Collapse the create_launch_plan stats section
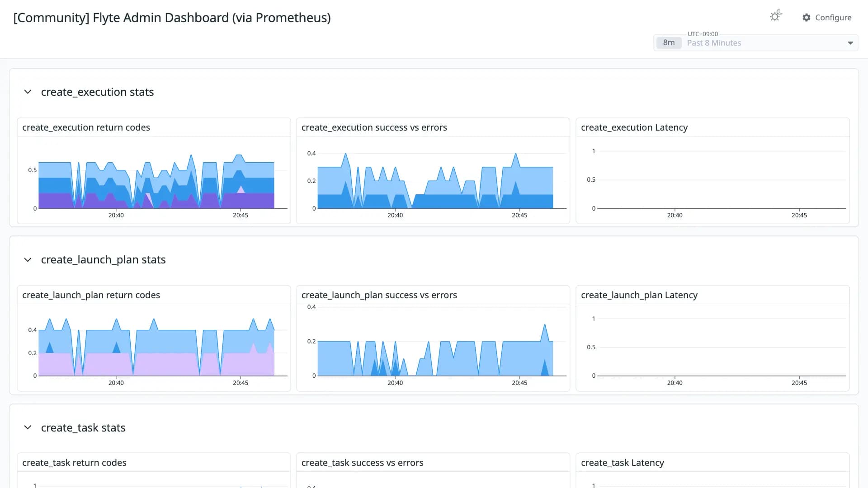This screenshot has width=868, height=488. 28,260
